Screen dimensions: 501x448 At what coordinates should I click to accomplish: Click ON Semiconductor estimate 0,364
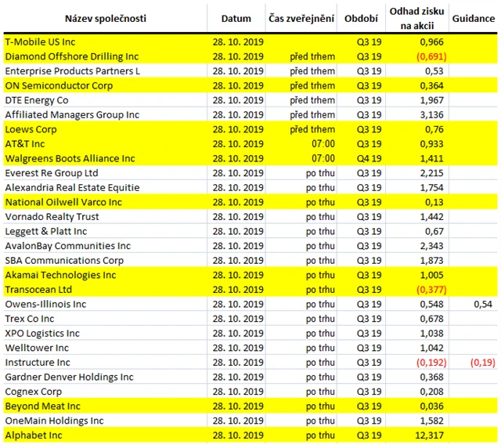431,85
